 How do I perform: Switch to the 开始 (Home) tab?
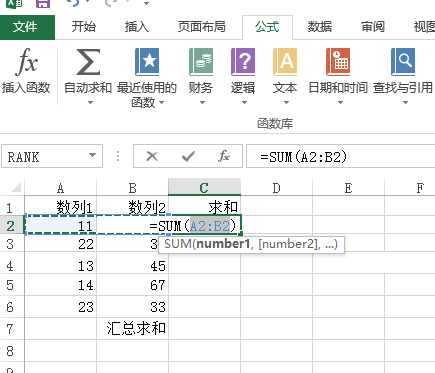click(84, 27)
